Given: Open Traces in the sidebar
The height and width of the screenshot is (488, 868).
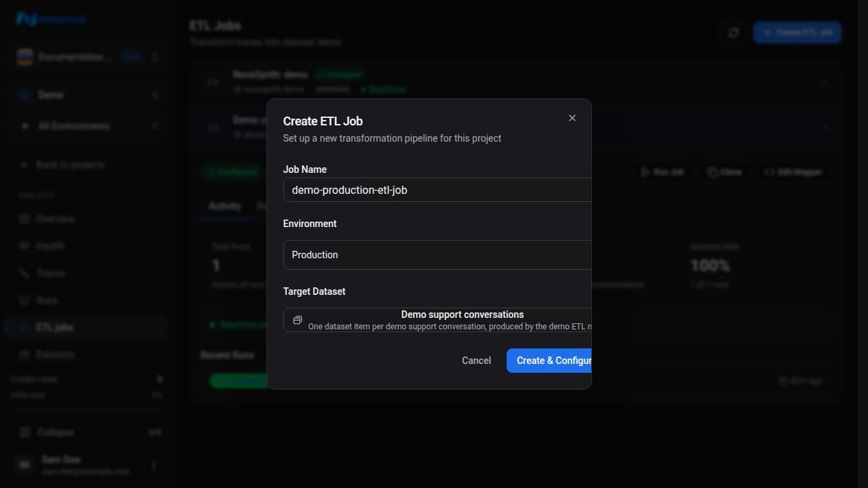Looking at the screenshot, I should [x=87, y=273].
